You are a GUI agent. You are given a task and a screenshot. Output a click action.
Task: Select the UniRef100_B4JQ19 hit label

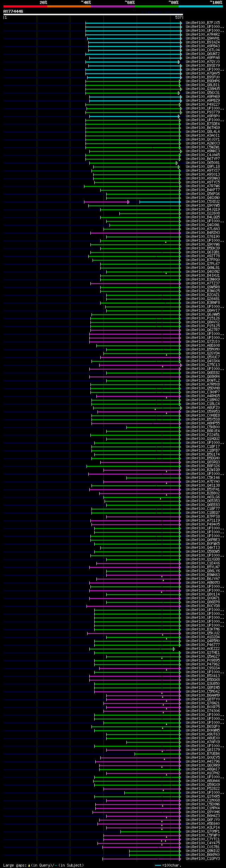[x=203, y=209]
